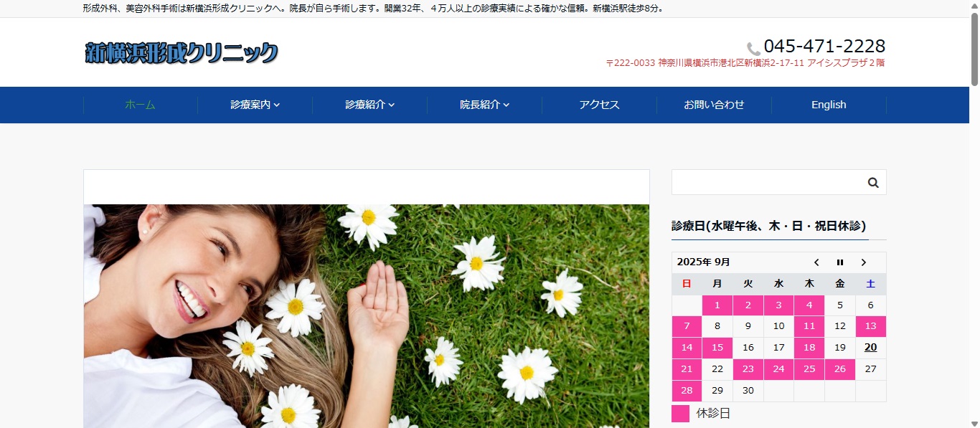Click phone number 045-471-2228

(x=824, y=47)
